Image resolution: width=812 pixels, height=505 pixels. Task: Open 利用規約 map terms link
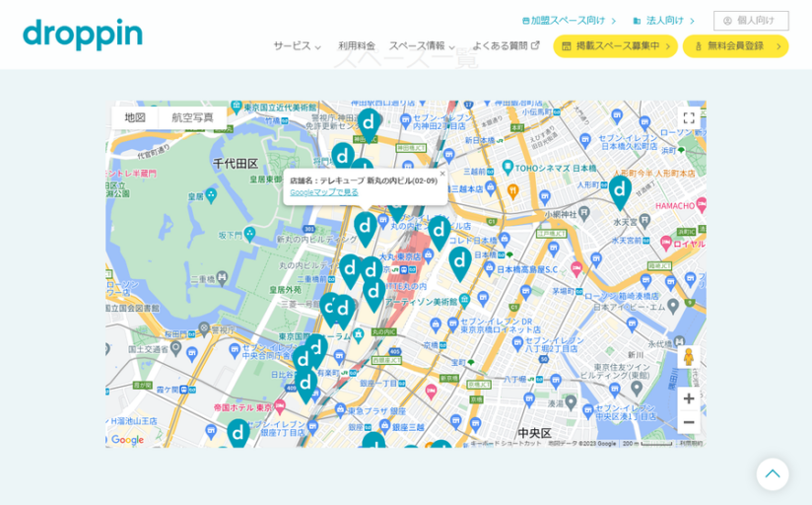[x=692, y=444]
